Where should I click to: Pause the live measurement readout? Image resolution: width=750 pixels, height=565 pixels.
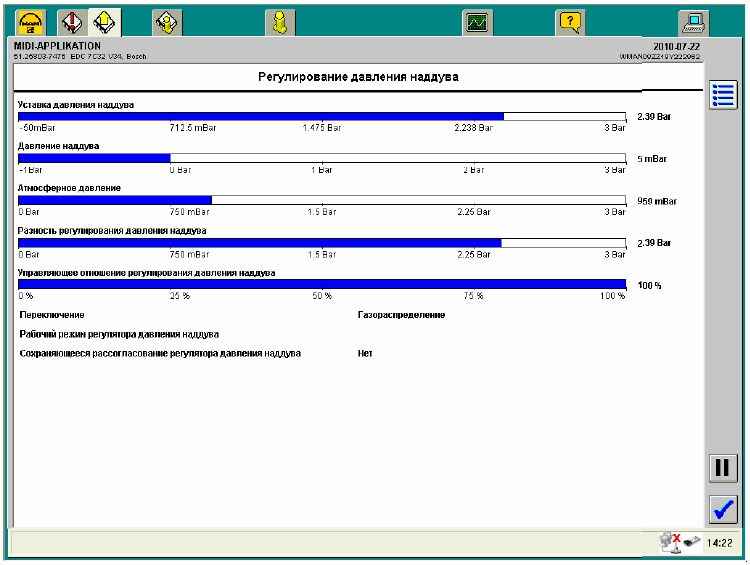[x=723, y=467]
